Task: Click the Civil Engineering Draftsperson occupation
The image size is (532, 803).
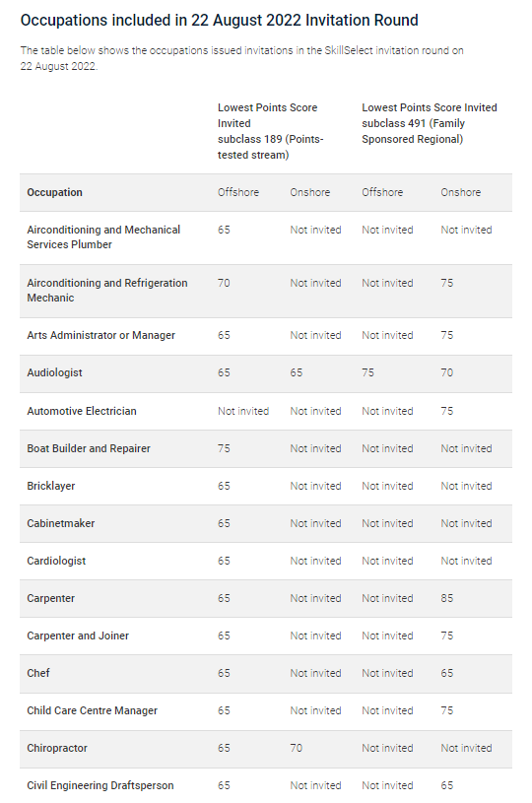Action: [x=100, y=785]
